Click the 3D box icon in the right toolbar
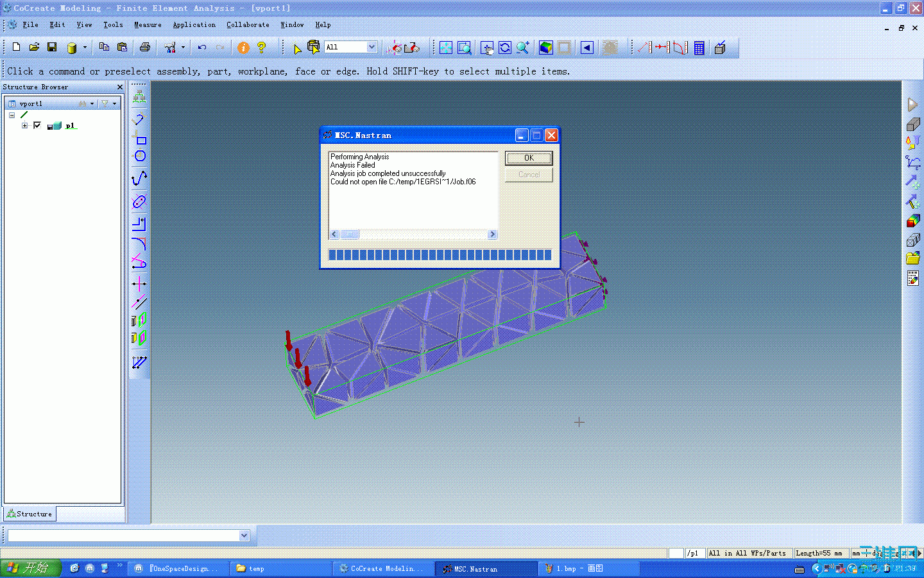Viewport: 924px width, 578px height. coord(913,125)
